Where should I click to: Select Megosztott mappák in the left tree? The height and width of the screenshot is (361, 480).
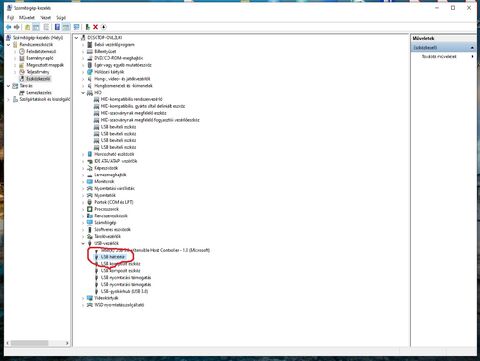[45, 65]
